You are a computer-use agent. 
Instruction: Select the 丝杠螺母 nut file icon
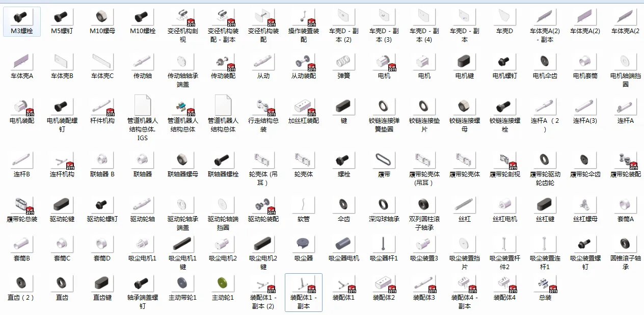click(584, 205)
